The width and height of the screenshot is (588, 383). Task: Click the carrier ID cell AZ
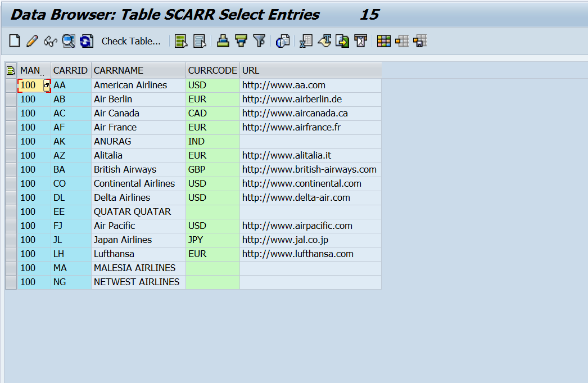click(71, 156)
